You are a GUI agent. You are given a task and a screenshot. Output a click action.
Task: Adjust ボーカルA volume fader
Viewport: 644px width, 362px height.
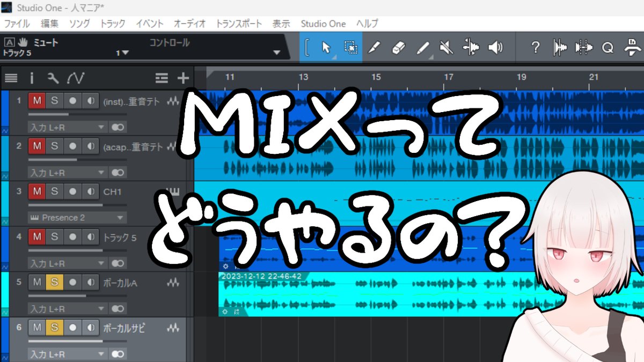coord(77,295)
